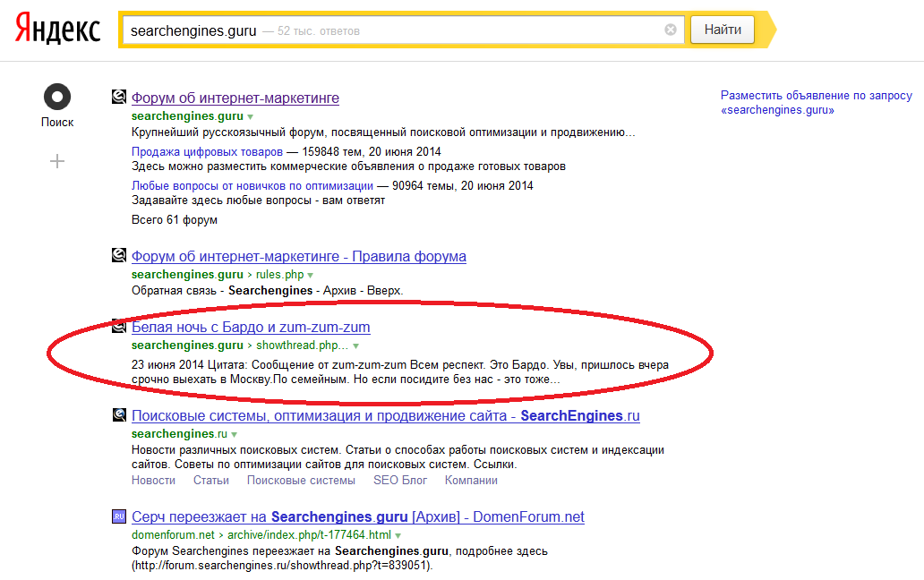Click the domenforum.net green URL
Screen dimensions: 924x580
click(174, 534)
